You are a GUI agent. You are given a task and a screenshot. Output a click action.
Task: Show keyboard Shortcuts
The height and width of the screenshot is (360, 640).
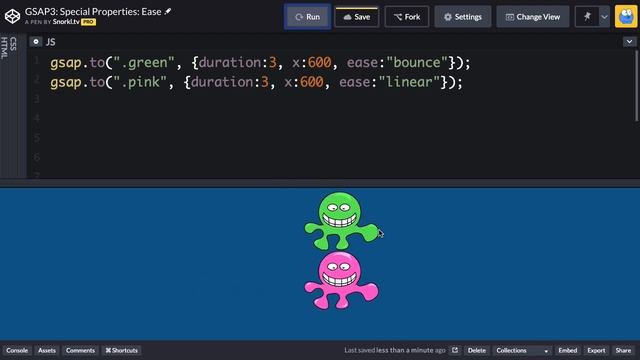pyautogui.click(x=121, y=350)
